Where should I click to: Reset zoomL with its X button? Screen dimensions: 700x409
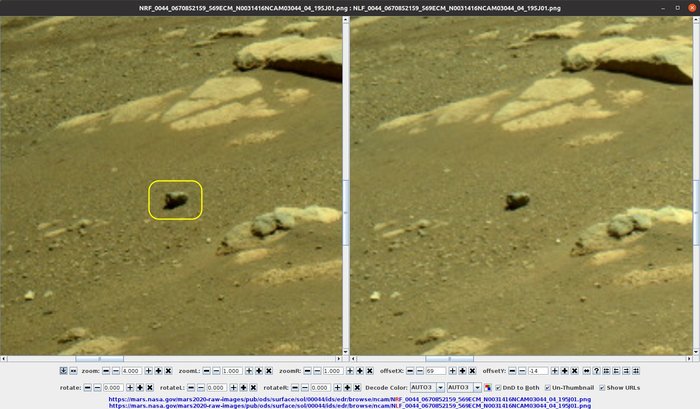point(269,371)
